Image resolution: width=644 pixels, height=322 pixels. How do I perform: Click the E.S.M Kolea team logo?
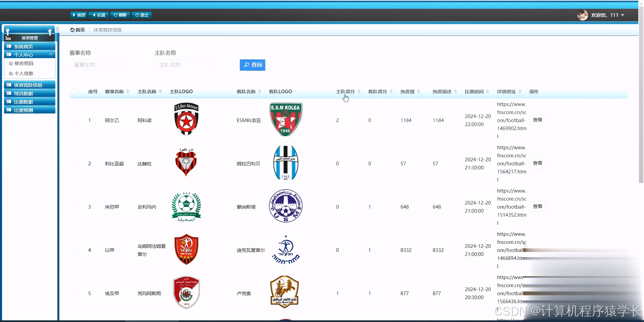pos(286,119)
